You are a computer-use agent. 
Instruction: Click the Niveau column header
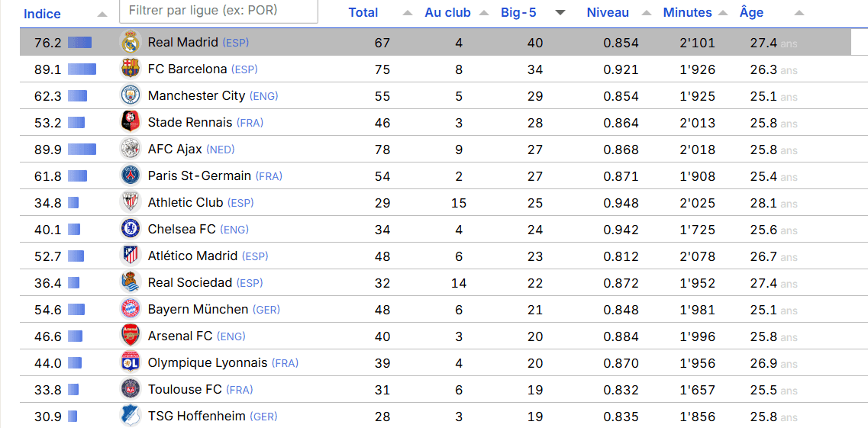point(608,13)
